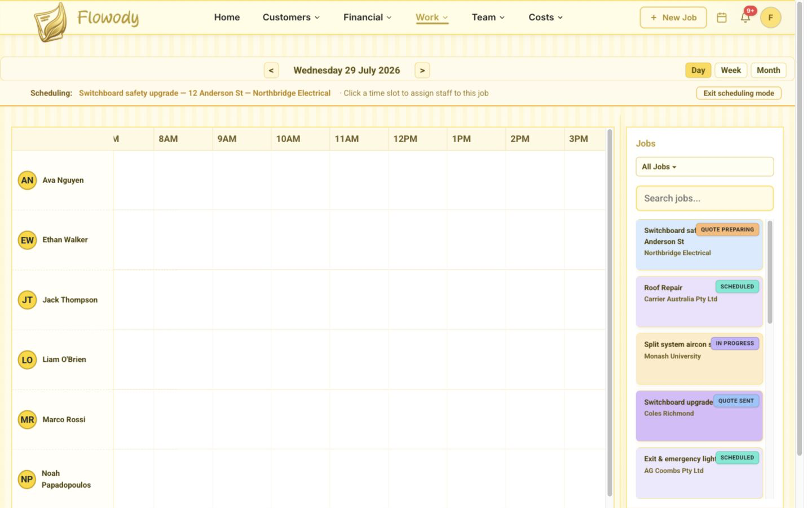Click Liam O'Brien's LO avatar
The width and height of the screenshot is (812, 508).
click(x=27, y=360)
